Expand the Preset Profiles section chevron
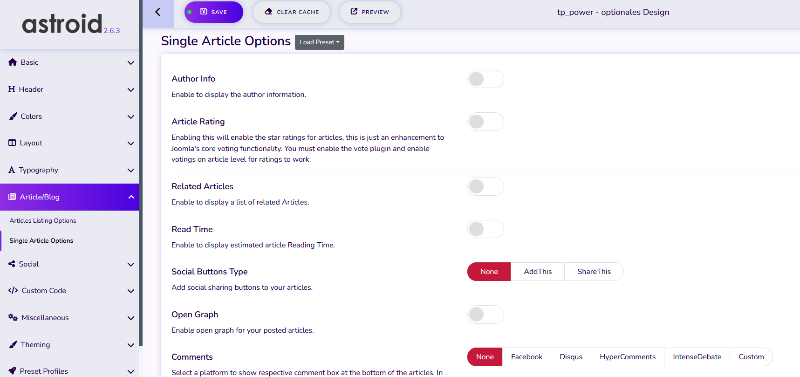The image size is (800, 377). [x=131, y=371]
